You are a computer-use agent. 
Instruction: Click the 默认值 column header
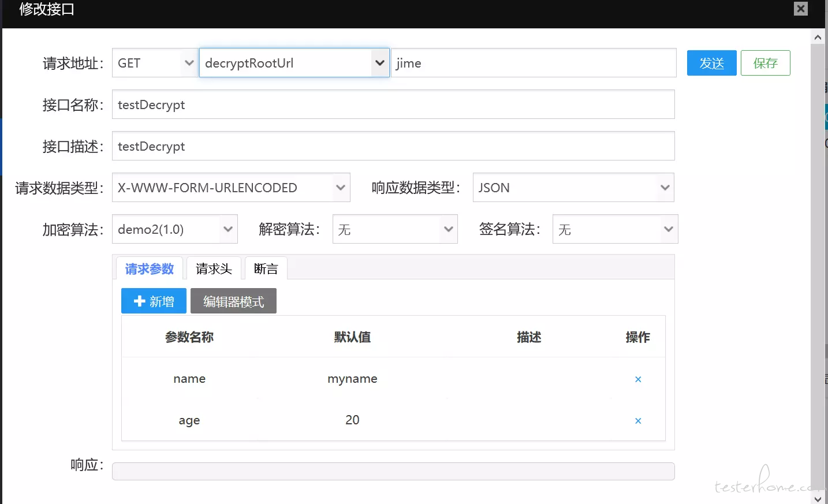[x=352, y=337]
